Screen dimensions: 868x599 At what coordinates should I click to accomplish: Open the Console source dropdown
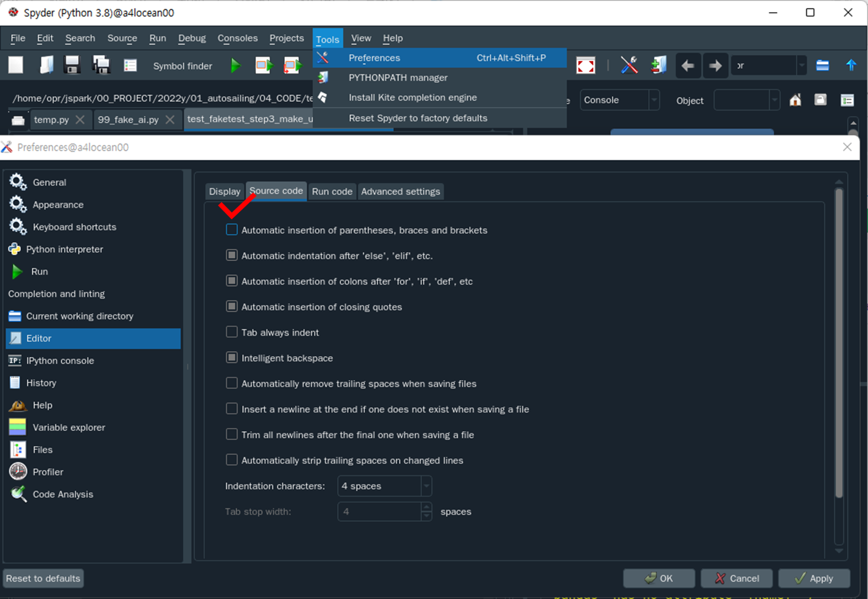pyautogui.click(x=619, y=100)
